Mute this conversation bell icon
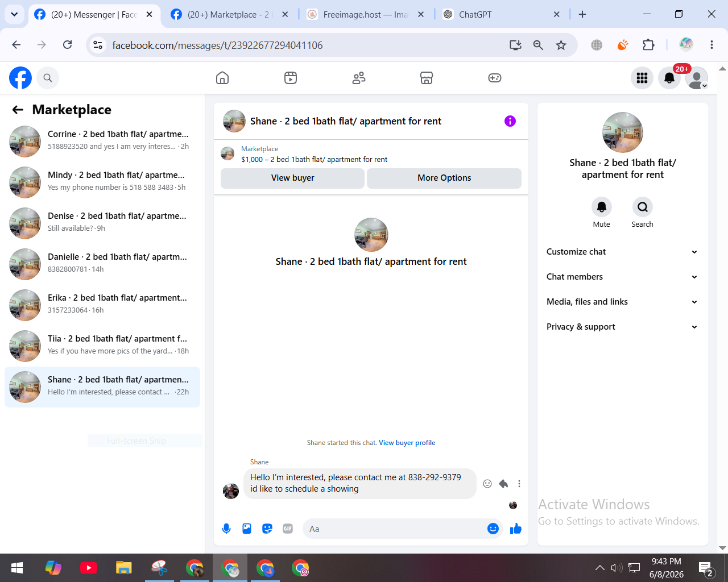728x582 pixels. pos(602,207)
